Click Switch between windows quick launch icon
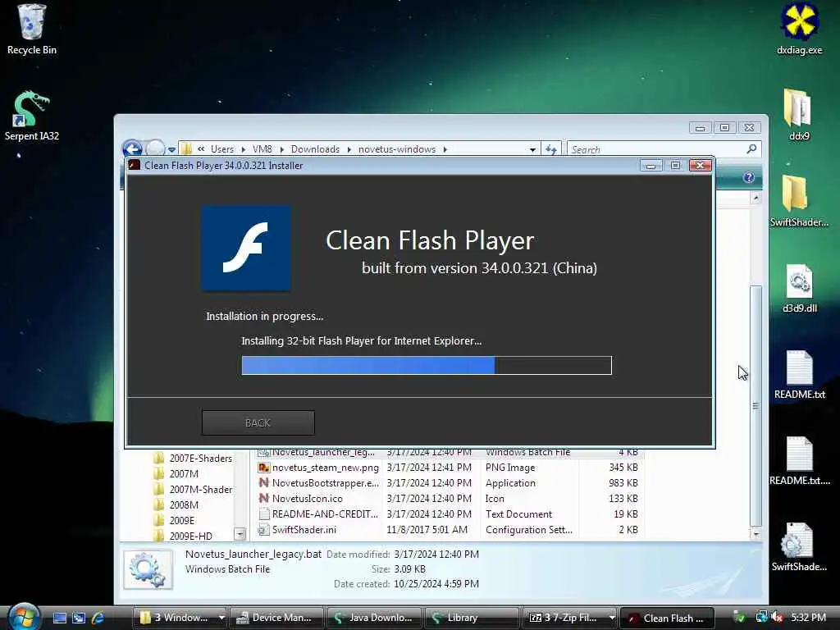Image resolution: width=840 pixels, height=630 pixels. tap(79, 618)
